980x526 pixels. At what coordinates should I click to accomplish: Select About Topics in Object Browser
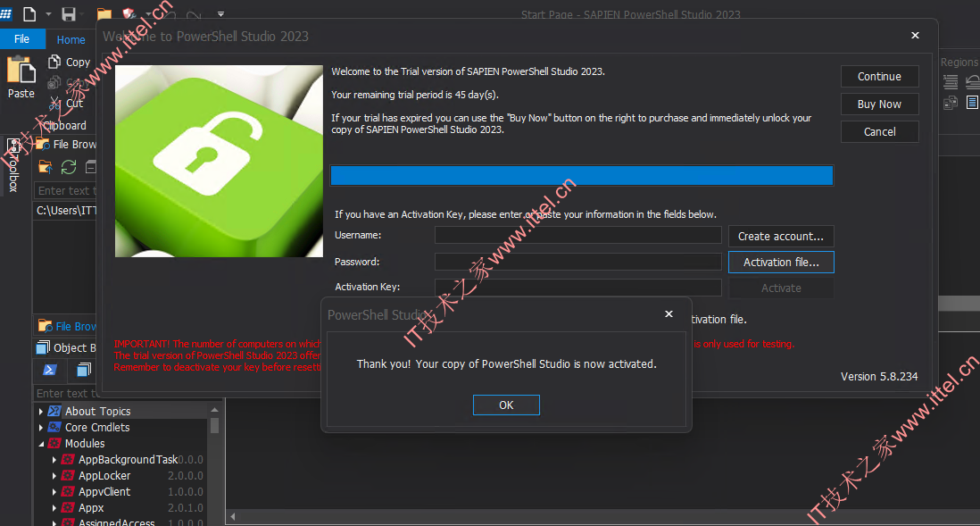(97, 411)
